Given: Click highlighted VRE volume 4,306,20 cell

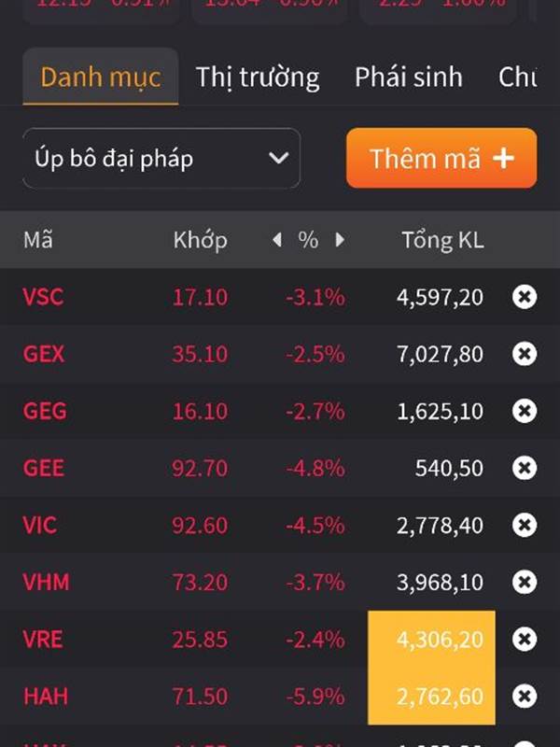Looking at the screenshot, I should (431, 639).
